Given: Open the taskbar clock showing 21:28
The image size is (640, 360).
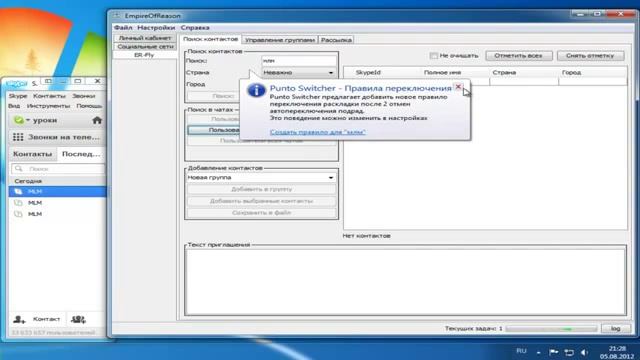Looking at the screenshot, I should (x=617, y=352).
